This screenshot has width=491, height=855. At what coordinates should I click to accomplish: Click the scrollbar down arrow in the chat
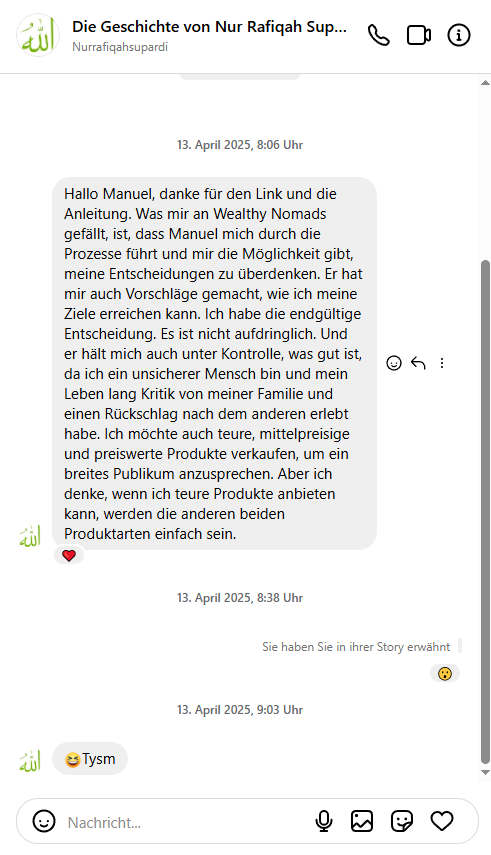[485, 772]
